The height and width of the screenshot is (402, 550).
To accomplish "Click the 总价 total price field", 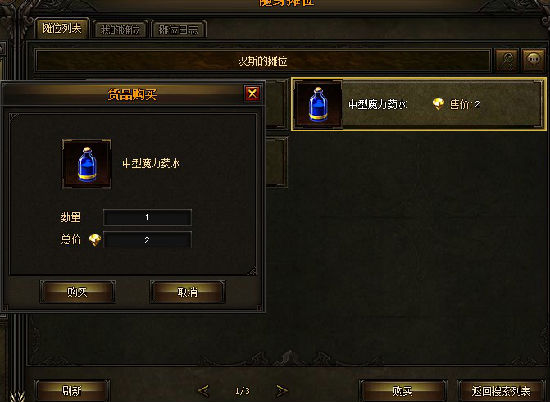I will [147, 240].
